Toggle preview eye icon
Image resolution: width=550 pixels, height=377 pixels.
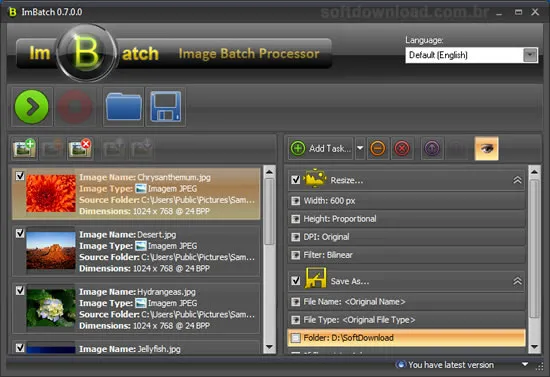pos(486,148)
